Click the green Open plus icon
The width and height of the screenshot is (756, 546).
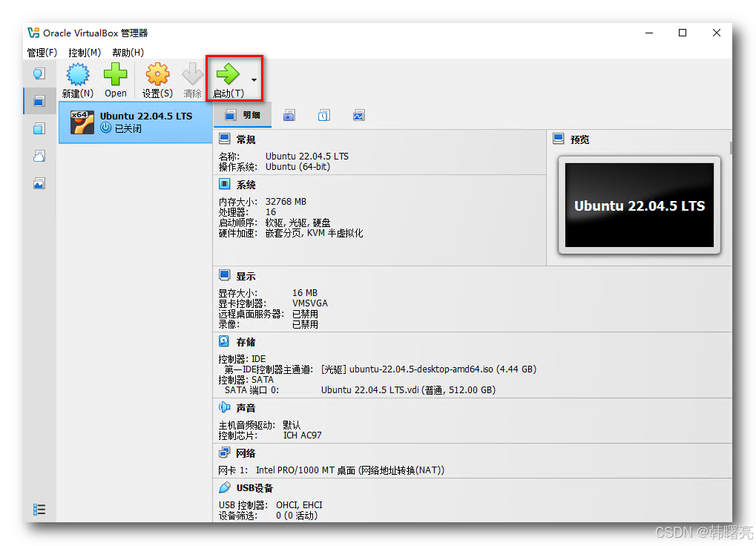[x=115, y=75]
